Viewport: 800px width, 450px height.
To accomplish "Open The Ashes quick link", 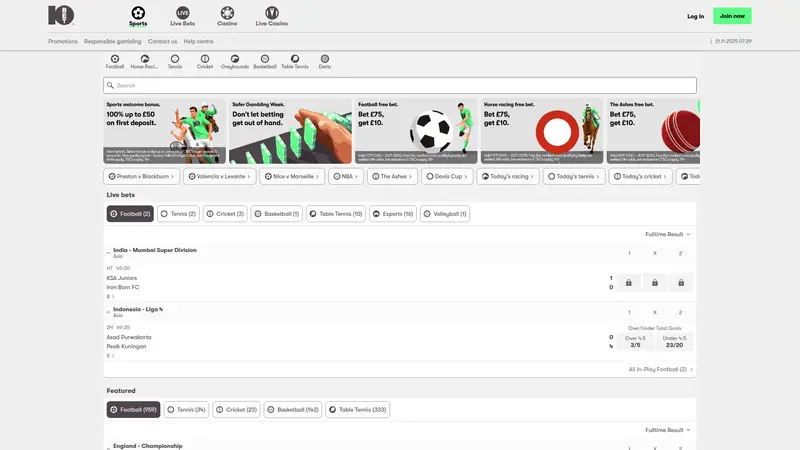I will pos(392,177).
